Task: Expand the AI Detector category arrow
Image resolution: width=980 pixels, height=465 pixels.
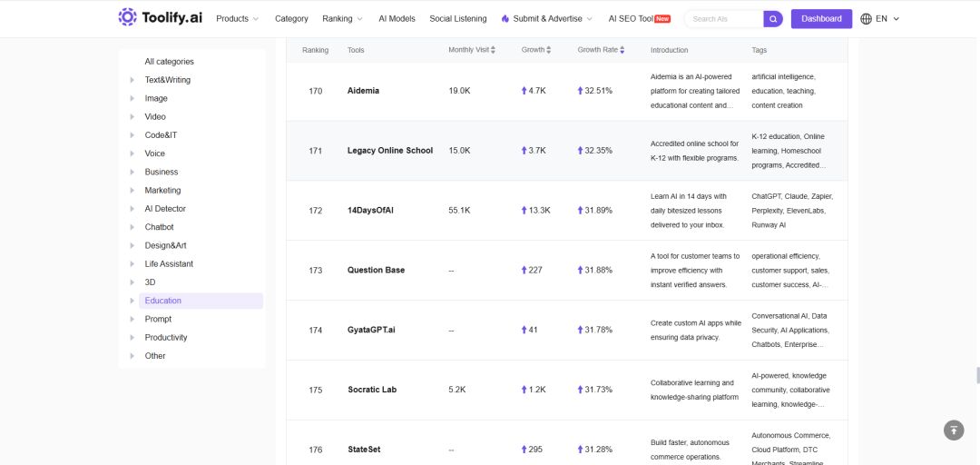Action: [x=132, y=209]
